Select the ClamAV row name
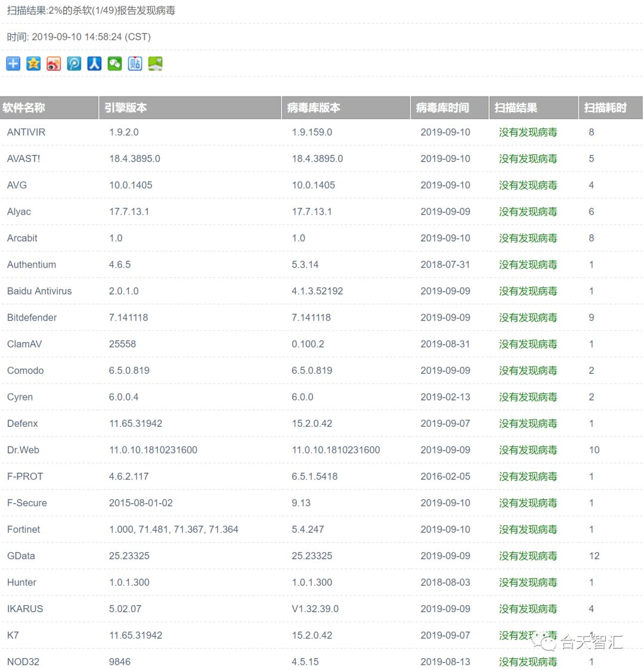The height and width of the screenshot is (670, 644). pyautogui.click(x=24, y=344)
